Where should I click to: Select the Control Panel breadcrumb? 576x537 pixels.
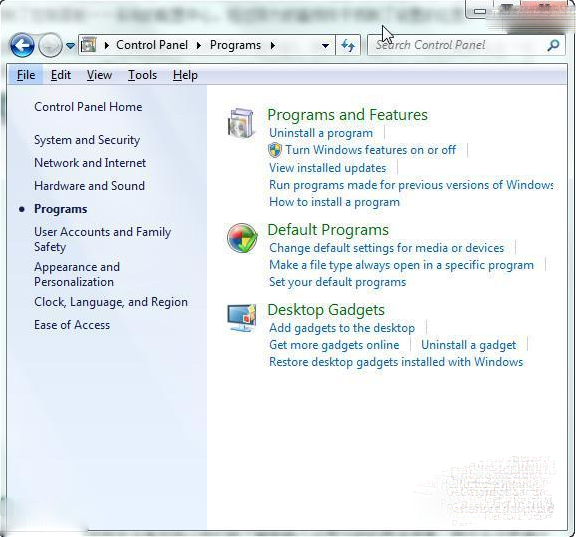(x=152, y=45)
